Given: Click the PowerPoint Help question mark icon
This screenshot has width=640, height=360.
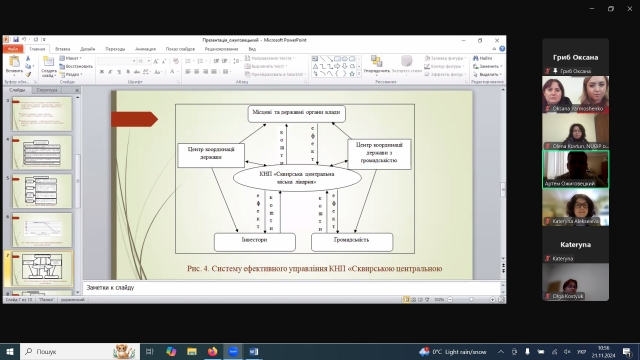Looking at the screenshot, I should (x=502, y=49).
